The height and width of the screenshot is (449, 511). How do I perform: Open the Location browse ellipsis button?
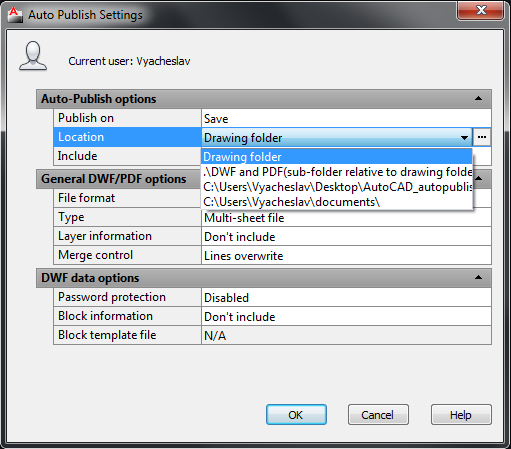click(482, 137)
